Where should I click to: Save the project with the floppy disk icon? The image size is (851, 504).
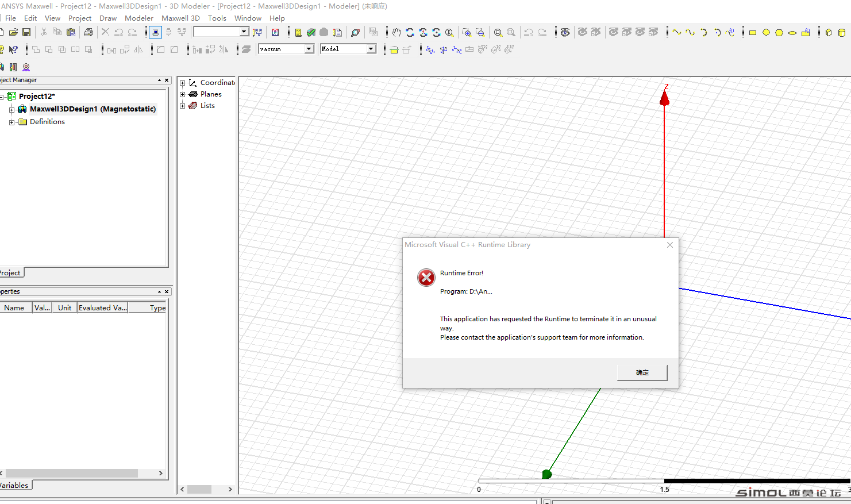26,32
